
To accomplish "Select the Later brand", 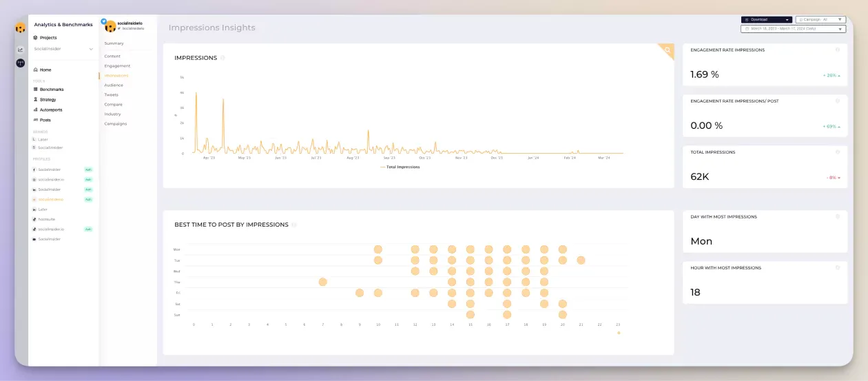I will [x=40, y=139].
